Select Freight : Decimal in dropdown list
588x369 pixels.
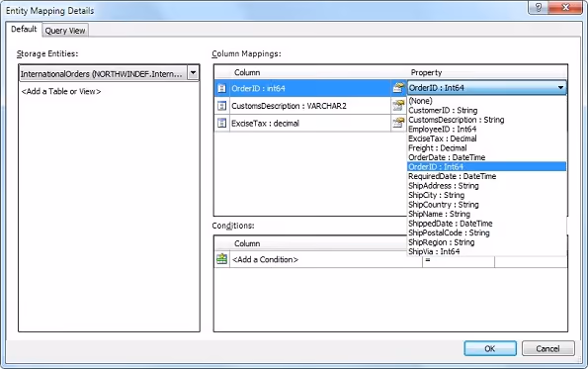click(486, 148)
